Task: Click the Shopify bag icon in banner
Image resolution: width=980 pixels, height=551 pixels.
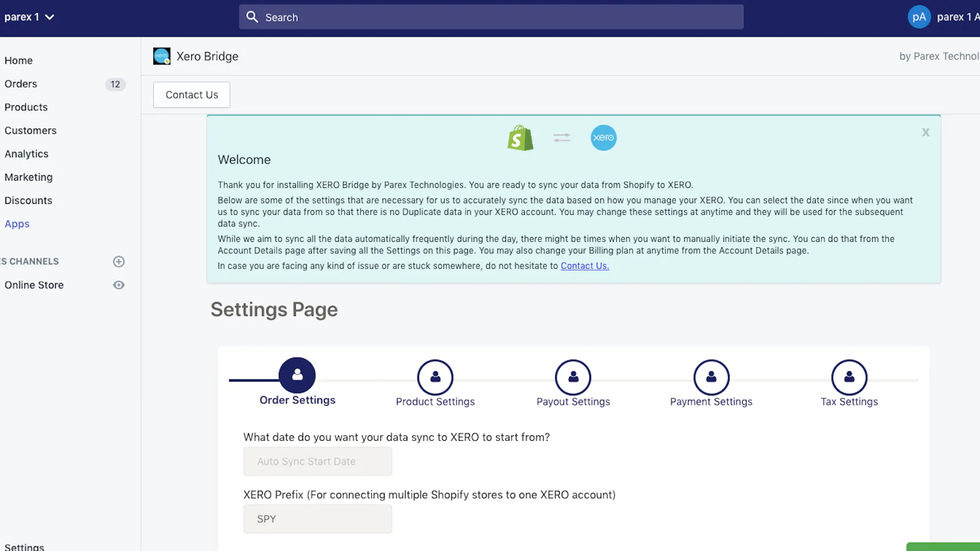Action: (520, 138)
